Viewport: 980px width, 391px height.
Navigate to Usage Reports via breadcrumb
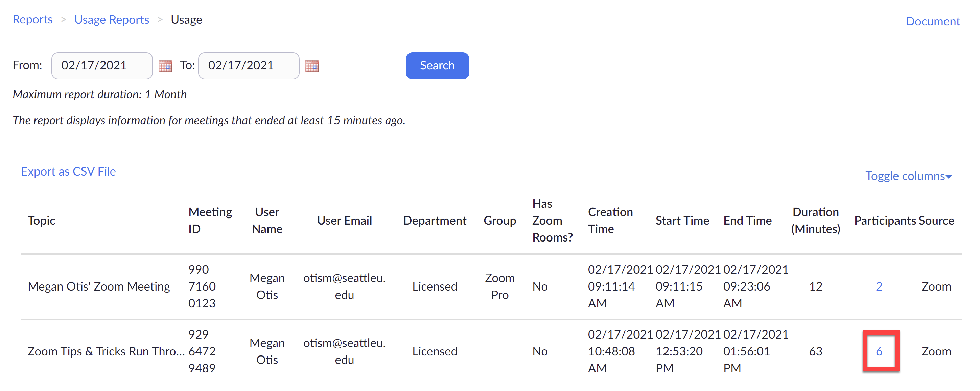pos(112,19)
